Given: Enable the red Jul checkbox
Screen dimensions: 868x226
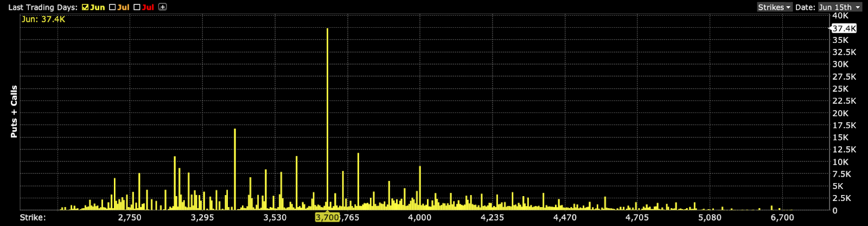Looking at the screenshot, I should pos(137,8).
